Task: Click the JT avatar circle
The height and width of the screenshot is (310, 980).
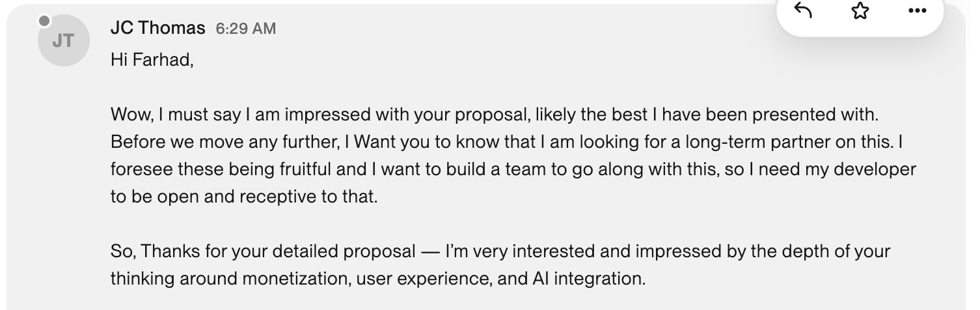Action: pos(62,41)
